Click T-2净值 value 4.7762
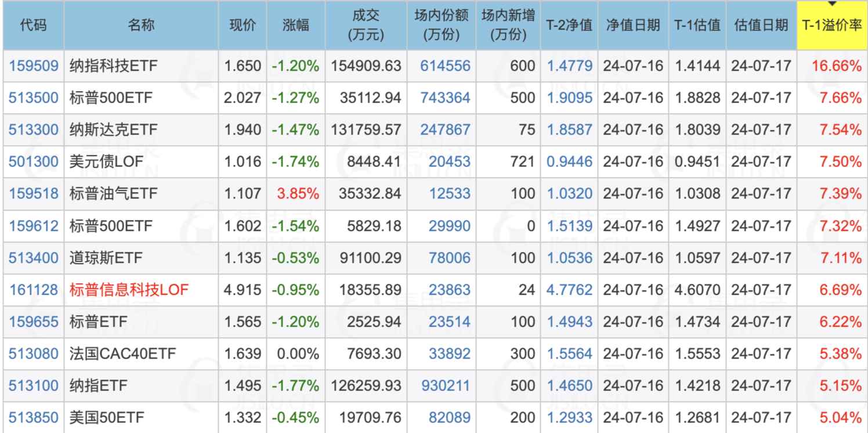Image resolution: width=868 pixels, height=433 pixels. click(569, 290)
